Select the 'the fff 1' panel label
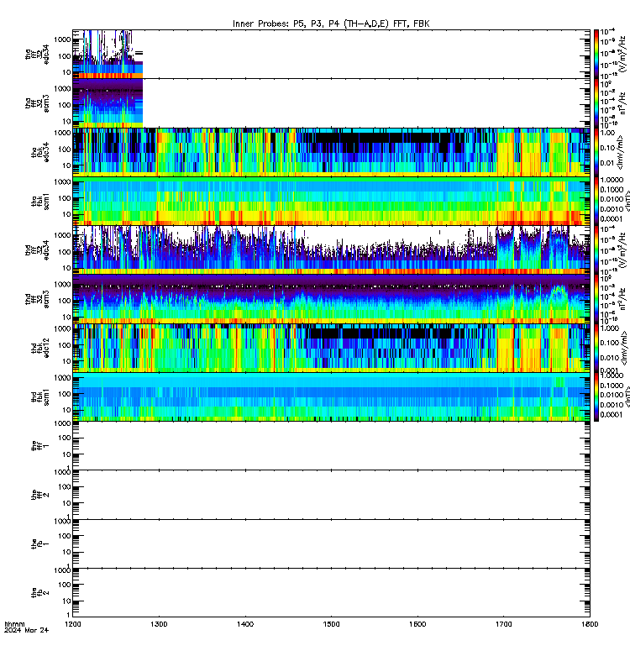 (40, 446)
